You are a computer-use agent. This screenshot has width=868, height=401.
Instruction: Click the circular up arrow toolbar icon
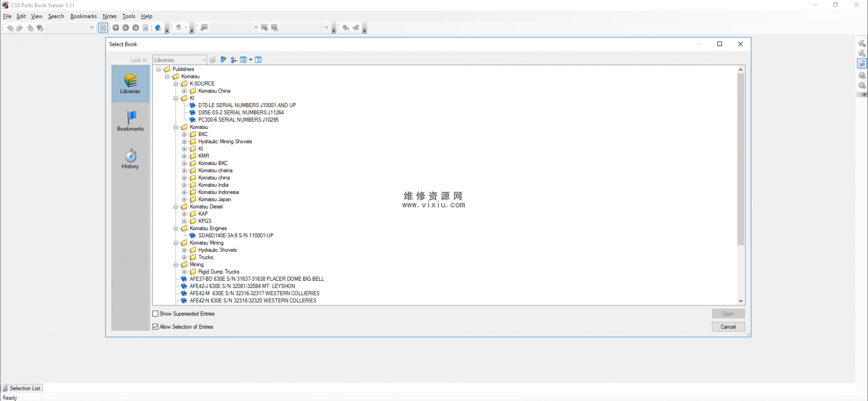tap(116, 28)
